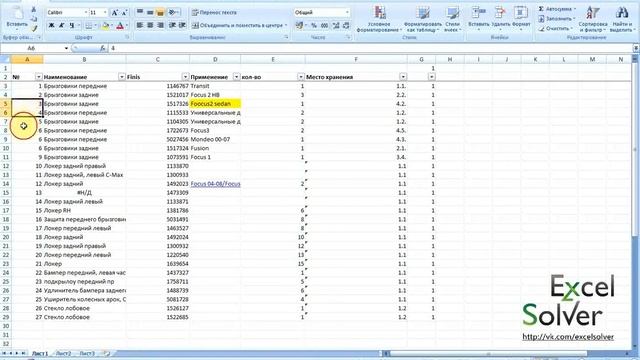The image size is (640, 360).
Task: Open Find and Select (Найти и выделить)
Action: pyautogui.click(x=622, y=18)
